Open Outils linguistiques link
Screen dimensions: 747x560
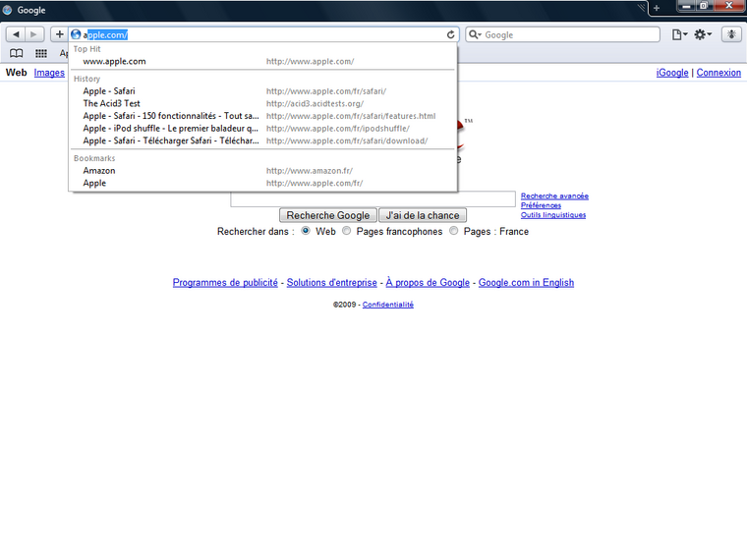(x=553, y=215)
